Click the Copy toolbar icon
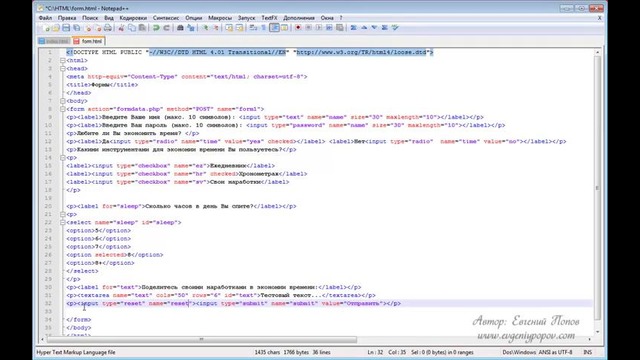Screen dimensions: 640x360 coord(132,28)
